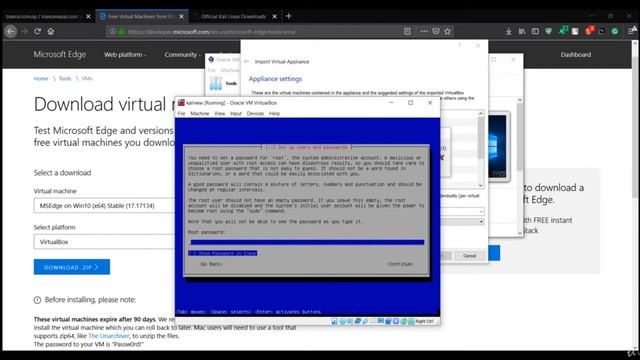This screenshot has height=360, width=640.
Task: Open the Dashboard link
Action: click(x=576, y=55)
